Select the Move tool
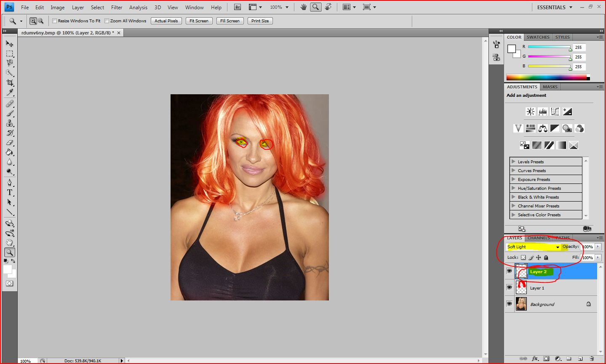The height and width of the screenshot is (364, 606). click(9, 43)
